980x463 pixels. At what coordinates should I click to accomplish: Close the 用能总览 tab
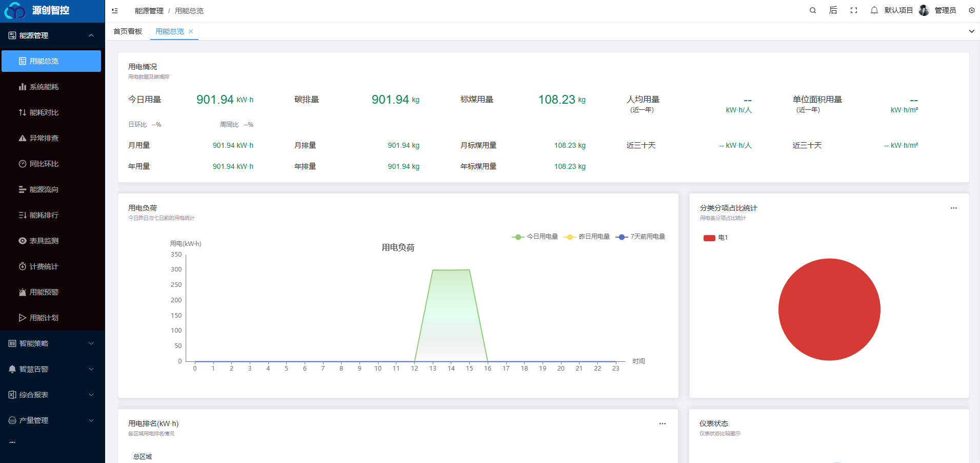(x=191, y=31)
